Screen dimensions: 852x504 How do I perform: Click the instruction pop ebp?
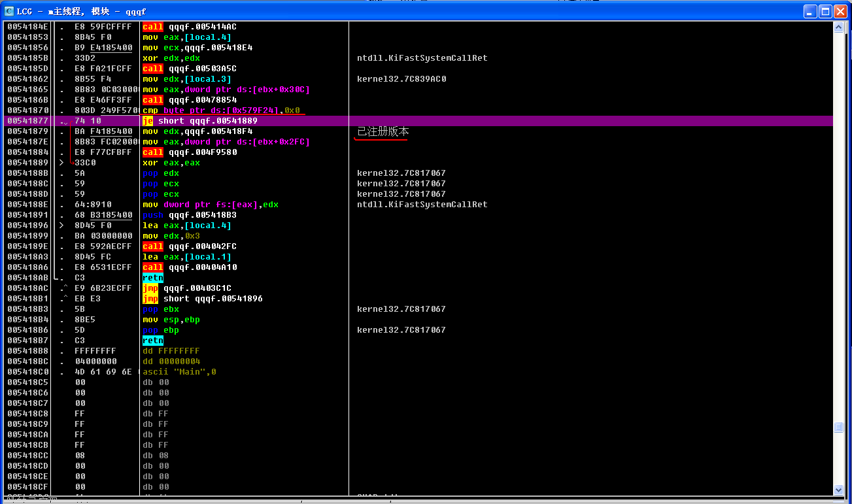click(161, 330)
